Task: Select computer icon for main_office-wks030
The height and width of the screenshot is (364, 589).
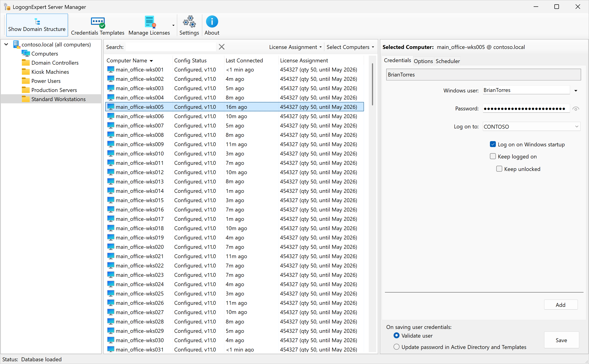Action: coord(111,340)
